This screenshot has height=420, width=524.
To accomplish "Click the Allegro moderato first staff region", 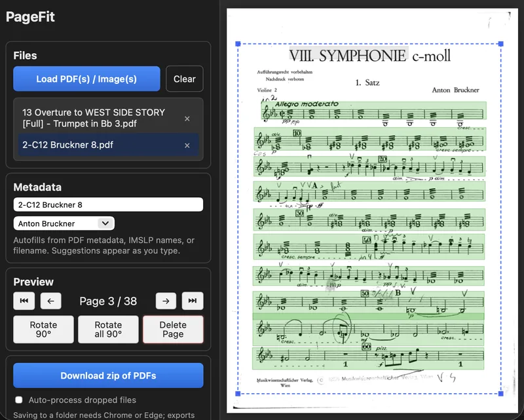I will point(373,110).
